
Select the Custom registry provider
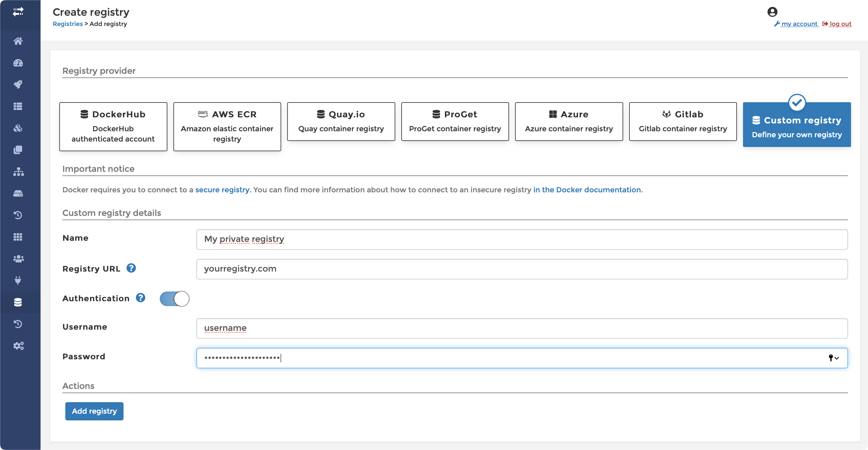(x=797, y=125)
